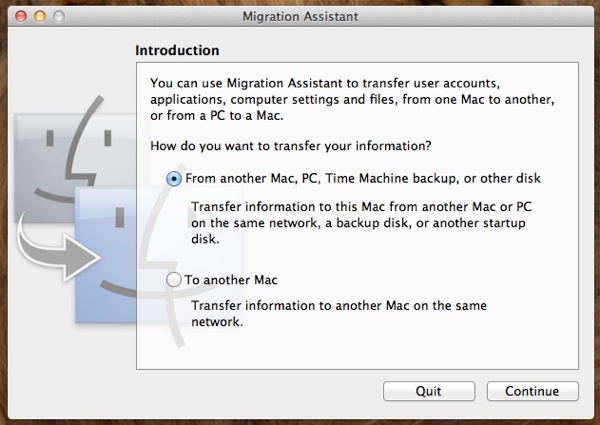Screen dimensions: 600x425
Task: Click the grayed-out zoom window button
Action: (59, 16)
